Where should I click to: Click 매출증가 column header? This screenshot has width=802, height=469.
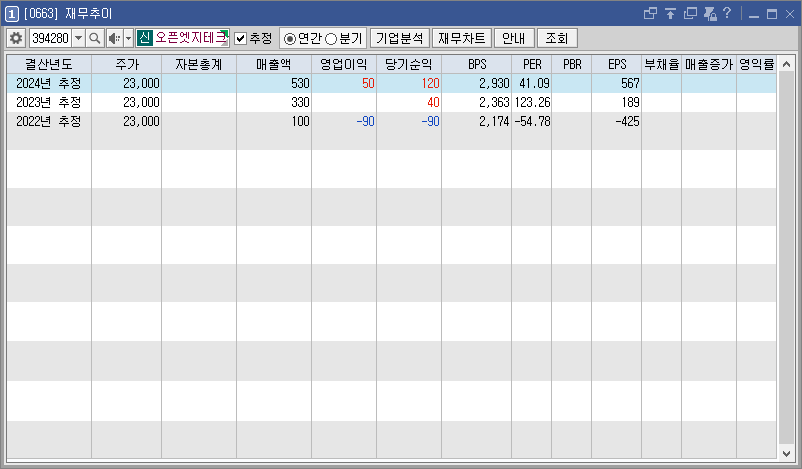pos(709,64)
